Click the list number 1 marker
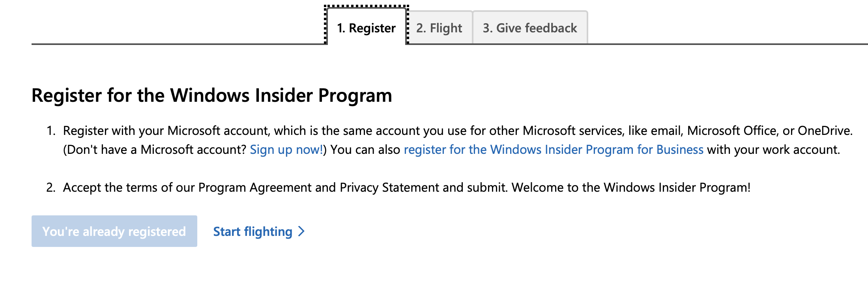 tap(51, 131)
